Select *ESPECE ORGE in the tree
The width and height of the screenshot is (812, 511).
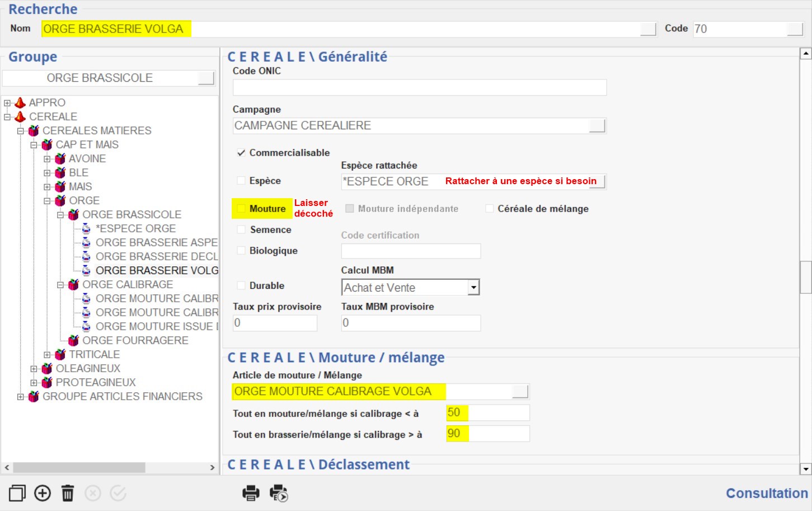(135, 228)
